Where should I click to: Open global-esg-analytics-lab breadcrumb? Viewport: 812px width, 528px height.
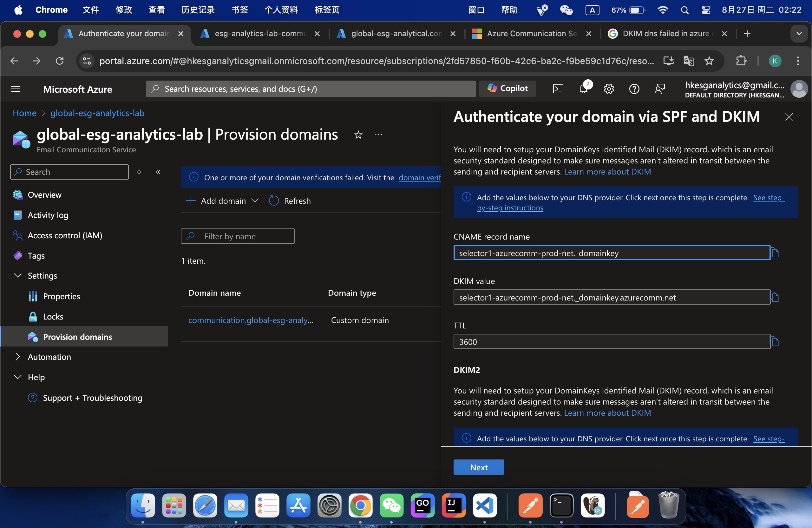[x=97, y=113]
